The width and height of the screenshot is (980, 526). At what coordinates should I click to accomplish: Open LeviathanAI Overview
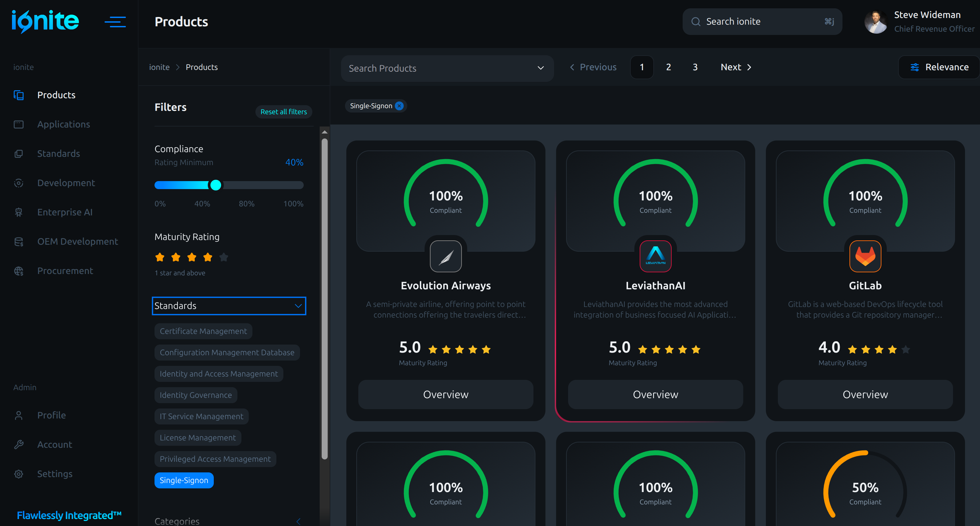(655, 394)
